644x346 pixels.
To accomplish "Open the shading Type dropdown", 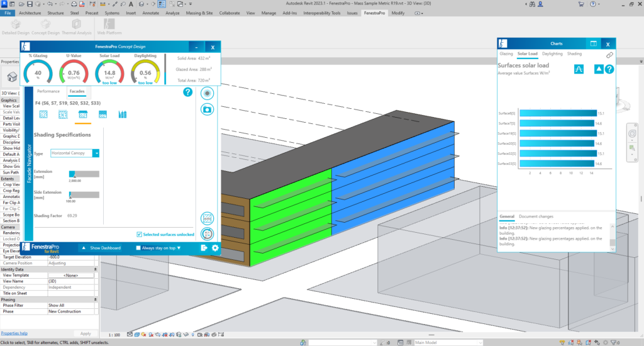I will [96, 153].
